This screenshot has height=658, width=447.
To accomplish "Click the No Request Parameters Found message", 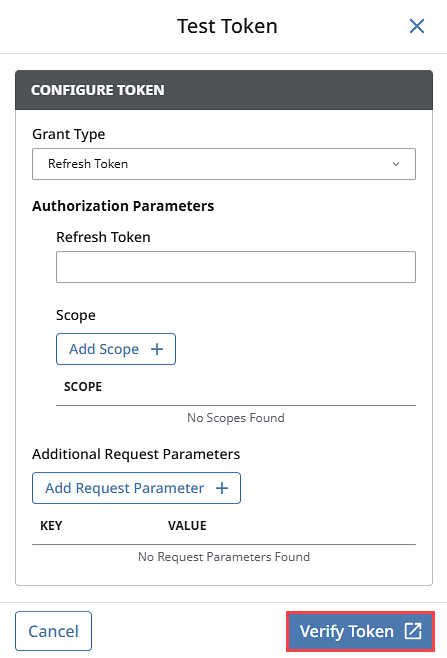I will click(x=224, y=557).
